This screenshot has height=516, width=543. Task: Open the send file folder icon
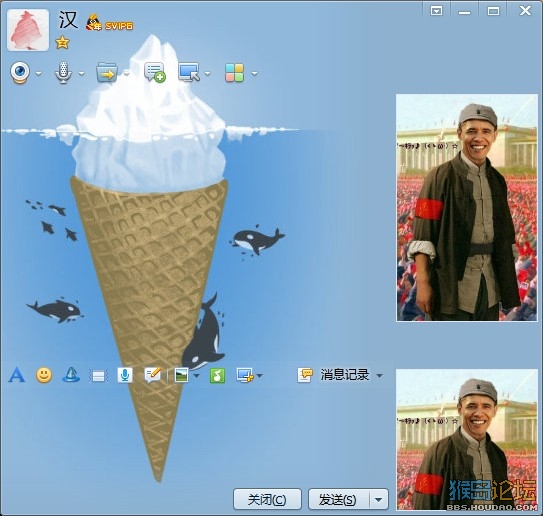coord(107,72)
